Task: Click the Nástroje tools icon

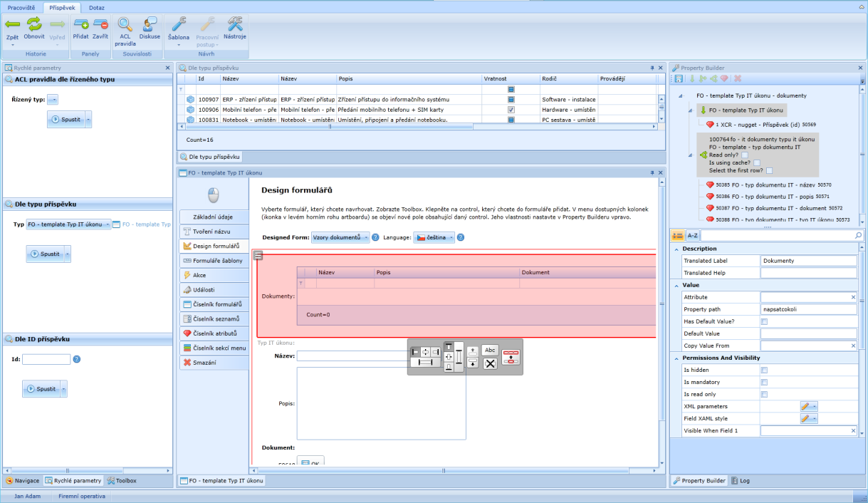Action: coord(235,25)
